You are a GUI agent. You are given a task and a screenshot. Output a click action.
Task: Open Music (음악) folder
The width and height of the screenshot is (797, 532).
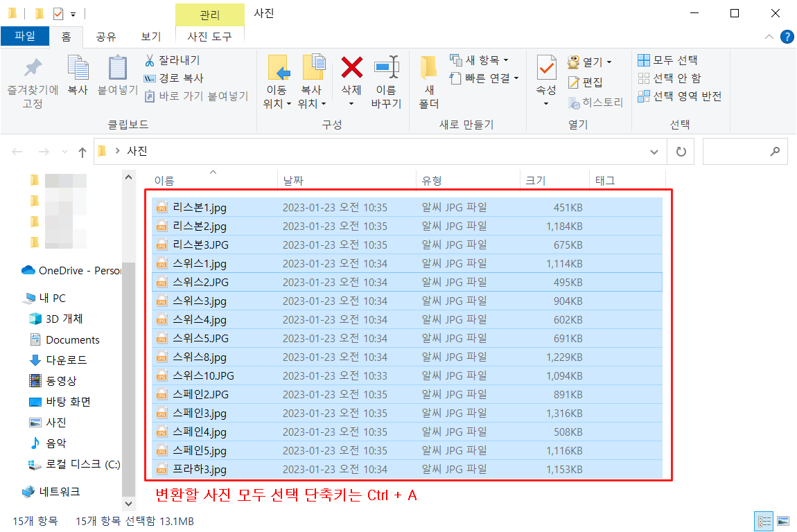[49, 443]
